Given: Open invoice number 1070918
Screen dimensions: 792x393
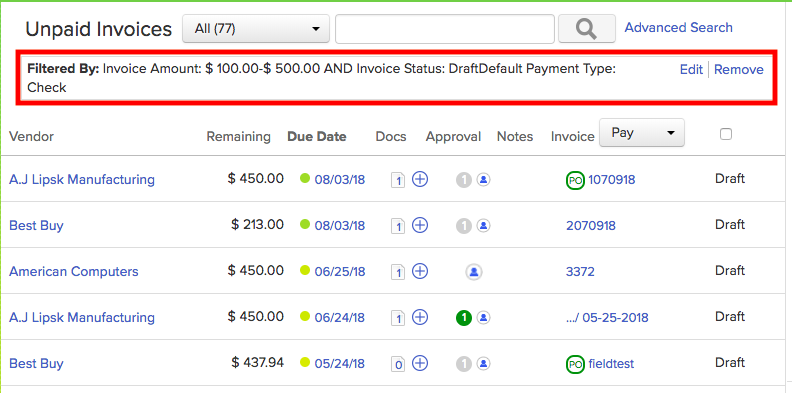Looking at the screenshot, I should click(612, 180).
